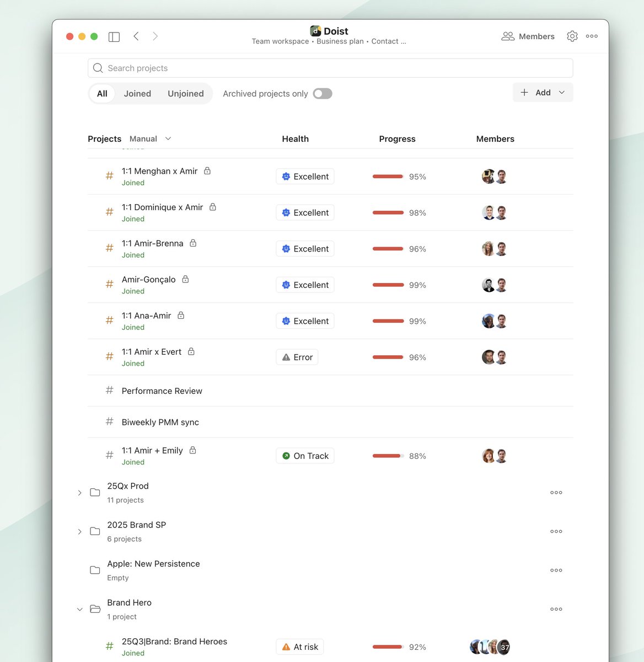This screenshot has height=662, width=644.
Task: Click Apple: New Persistence folder icon
Action: (x=95, y=570)
